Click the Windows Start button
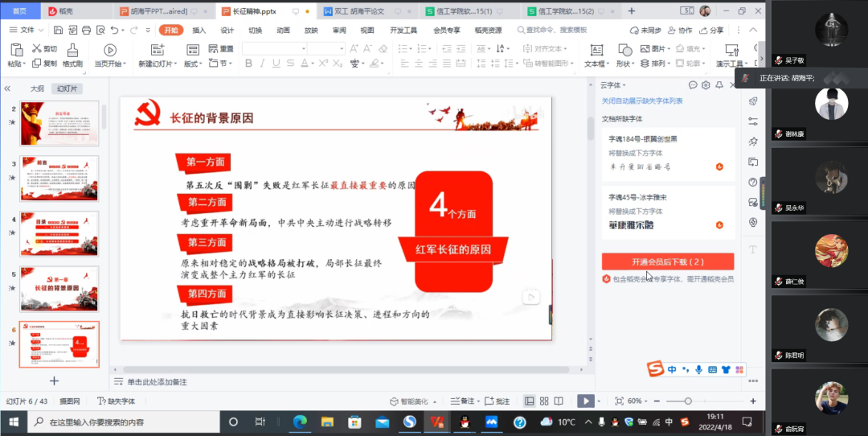The width and height of the screenshot is (868, 436). 14,422
